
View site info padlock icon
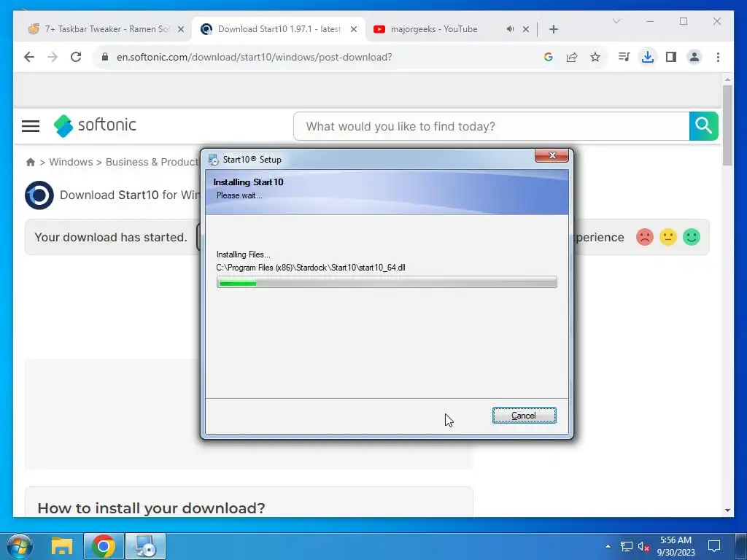pyautogui.click(x=105, y=57)
